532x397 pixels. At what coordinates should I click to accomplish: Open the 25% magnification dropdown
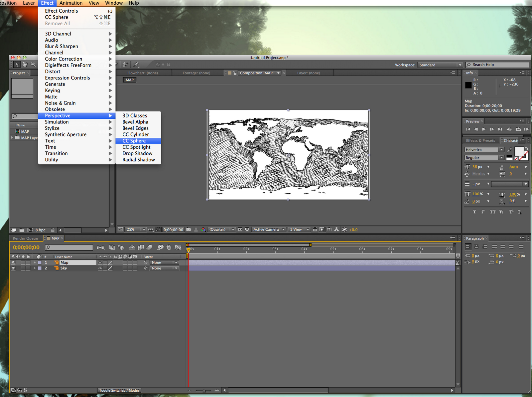(x=136, y=230)
